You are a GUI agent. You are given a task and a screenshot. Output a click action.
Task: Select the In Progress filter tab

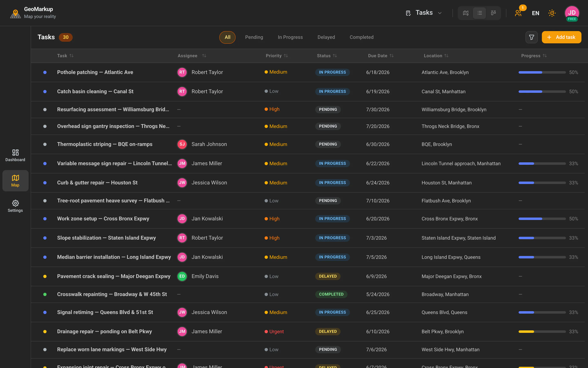290,37
